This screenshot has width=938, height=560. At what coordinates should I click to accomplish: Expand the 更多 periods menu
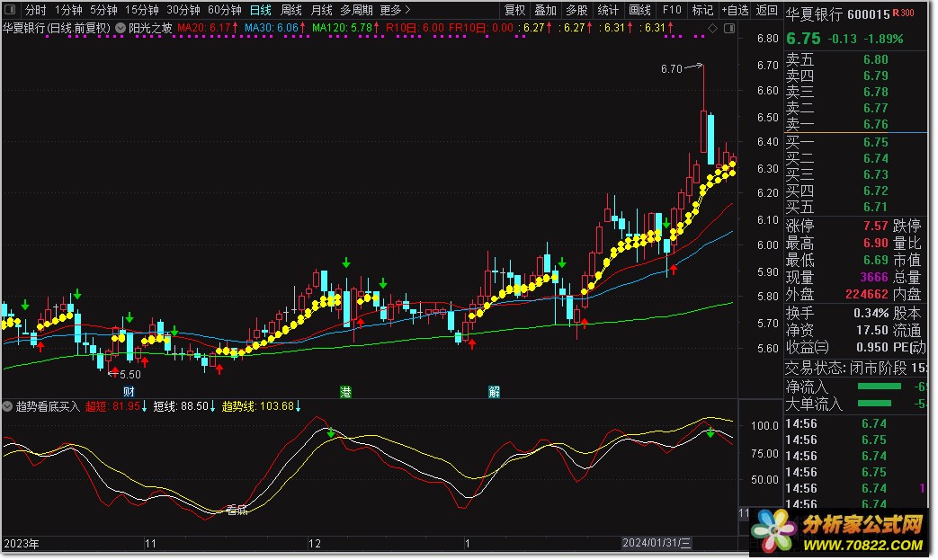396,10
